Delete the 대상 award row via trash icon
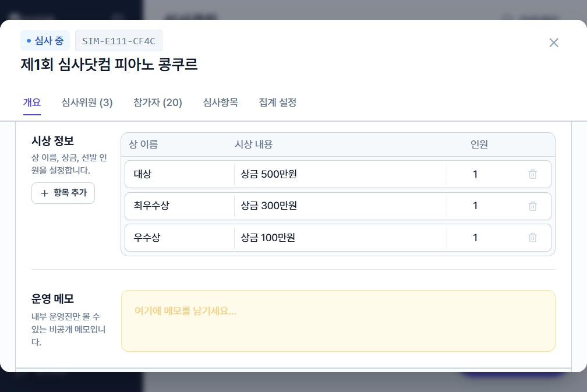The height and width of the screenshot is (392, 587). [532, 174]
